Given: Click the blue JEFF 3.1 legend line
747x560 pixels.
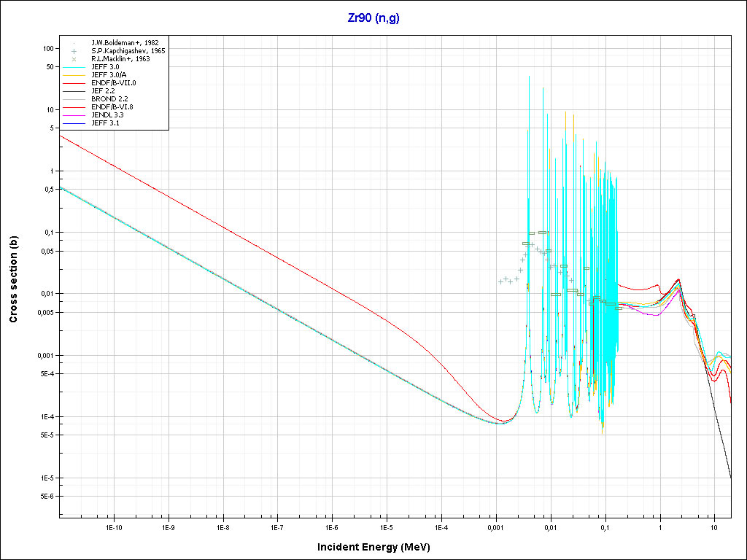Looking at the screenshot, I should [74, 123].
